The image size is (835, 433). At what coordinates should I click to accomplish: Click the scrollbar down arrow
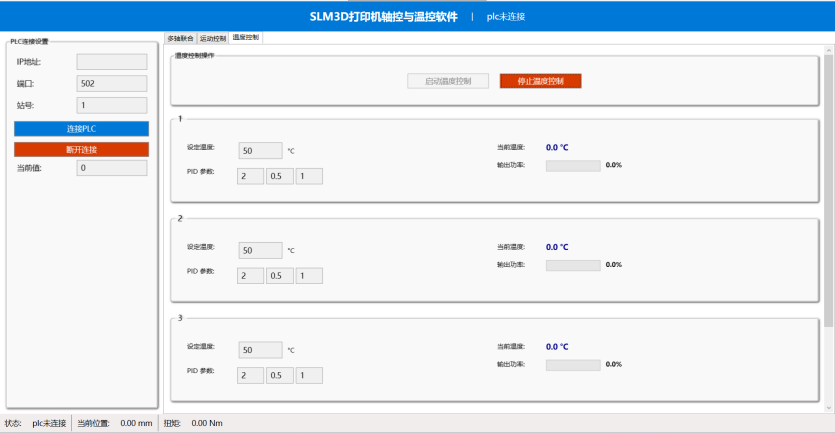828,407
